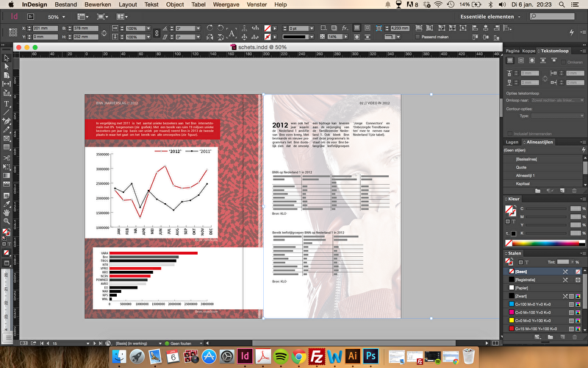Open the arrange documents dropdown
Viewport: 588px width, 368px height.
122,16
